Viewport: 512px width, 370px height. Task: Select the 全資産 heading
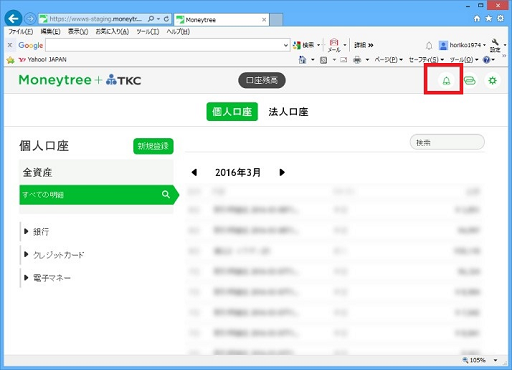tap(37, 173)
